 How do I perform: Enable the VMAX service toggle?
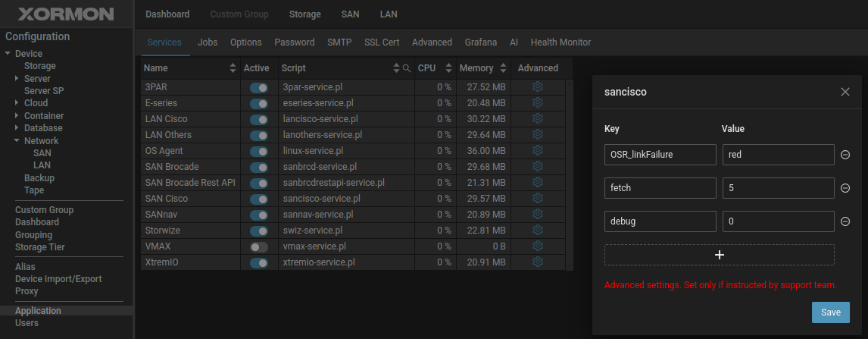point(259,246)
